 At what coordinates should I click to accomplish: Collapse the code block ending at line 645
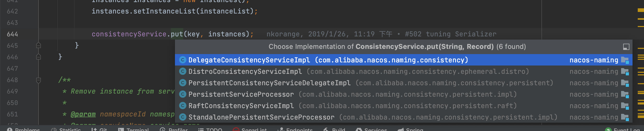[39, 45]
